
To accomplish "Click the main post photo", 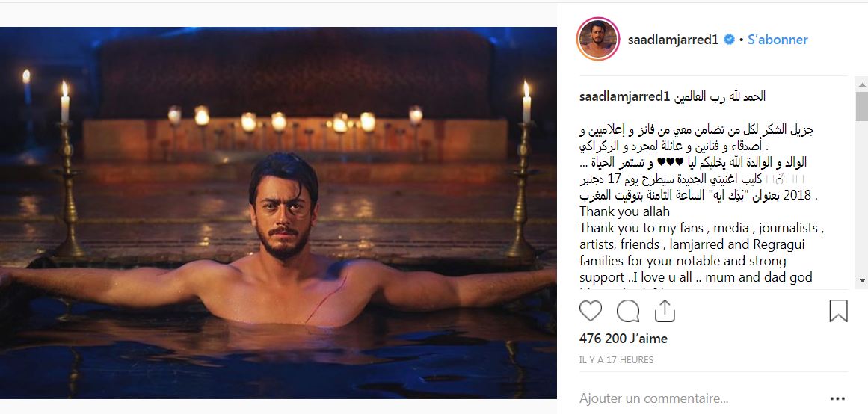I will point(278,212).
